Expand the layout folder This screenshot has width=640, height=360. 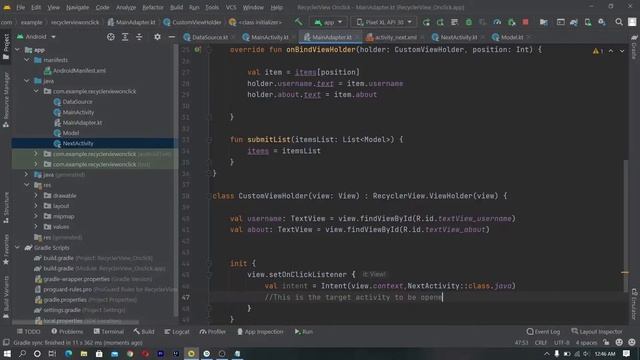(x=36, y=206)
